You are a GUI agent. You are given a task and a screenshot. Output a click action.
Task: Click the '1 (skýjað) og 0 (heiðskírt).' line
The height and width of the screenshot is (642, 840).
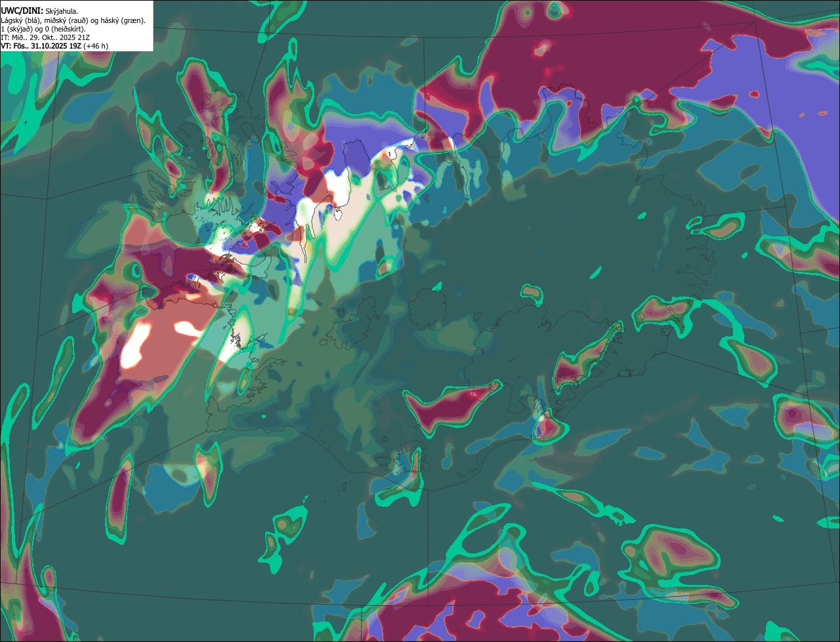point(43,29)
